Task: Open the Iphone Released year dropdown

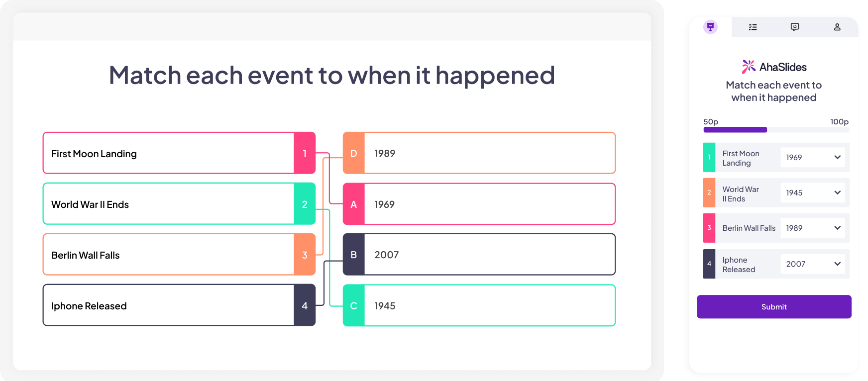Action: pos(812,264)
